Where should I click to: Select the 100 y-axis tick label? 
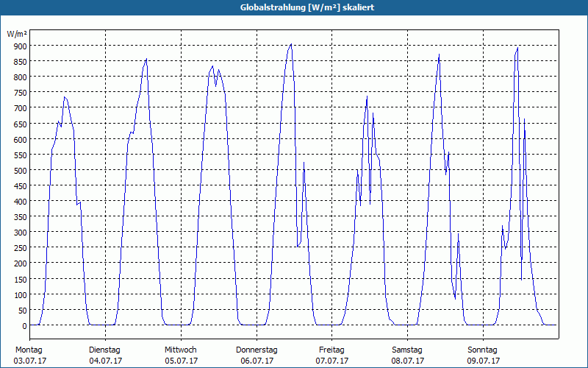point(21,296)
